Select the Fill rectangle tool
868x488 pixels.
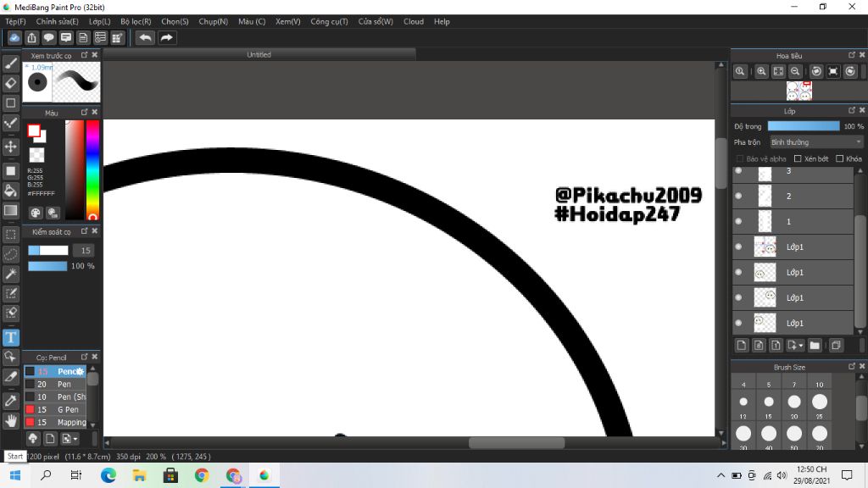point(10,171)
